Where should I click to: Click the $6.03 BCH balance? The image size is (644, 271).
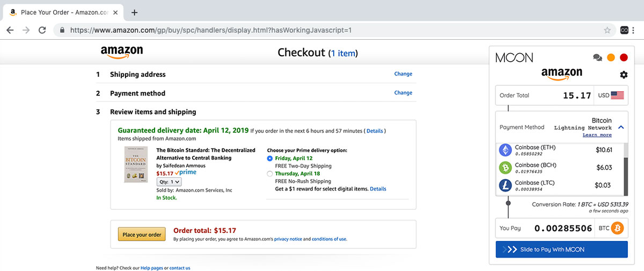point(605,168)
